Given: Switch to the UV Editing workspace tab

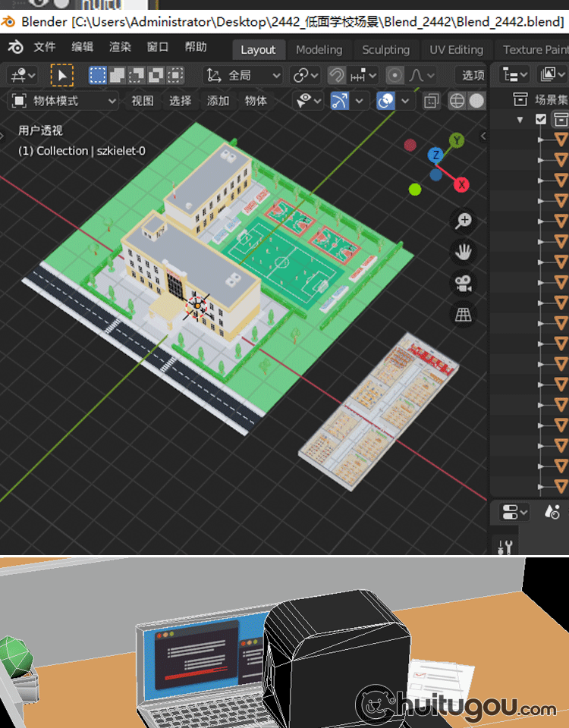Looking at the screenshot, I should (456, 50).
